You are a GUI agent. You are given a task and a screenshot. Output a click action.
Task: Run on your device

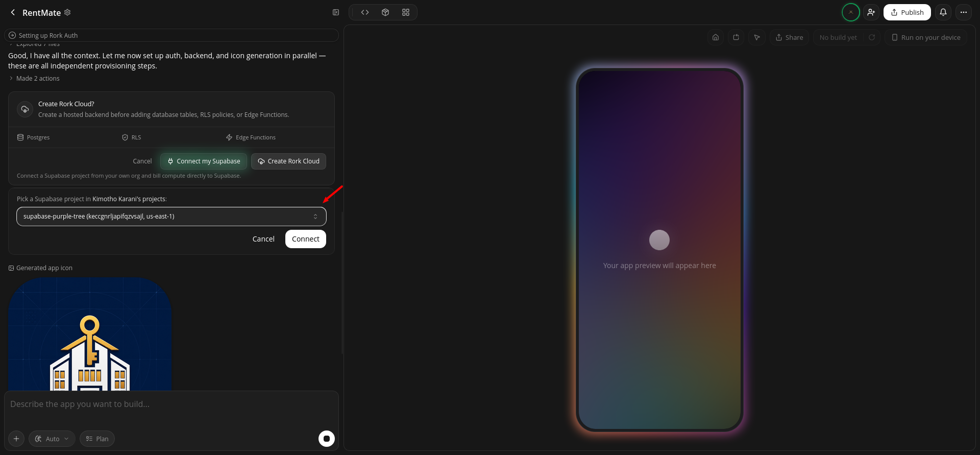[926, 37]
